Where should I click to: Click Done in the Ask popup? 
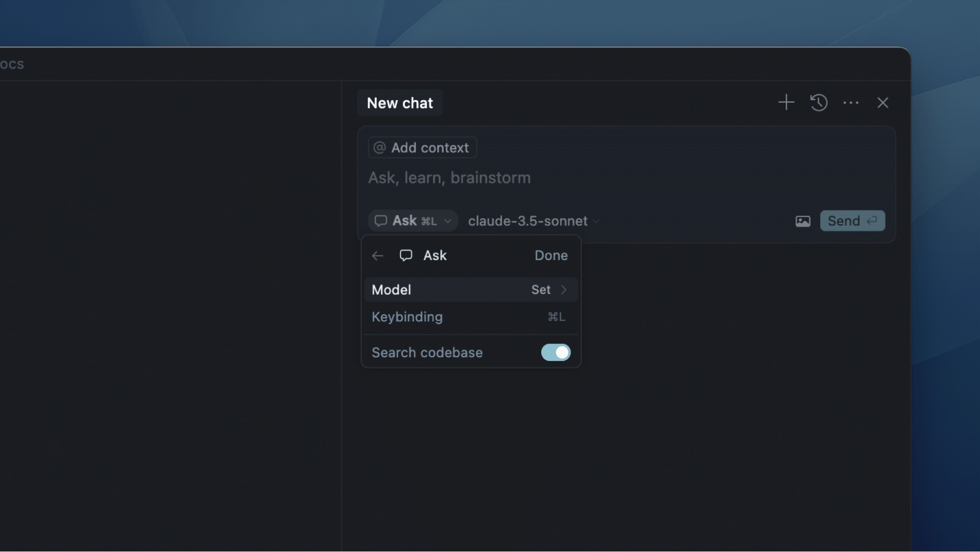pyautogui.click(x=551, y=255)
